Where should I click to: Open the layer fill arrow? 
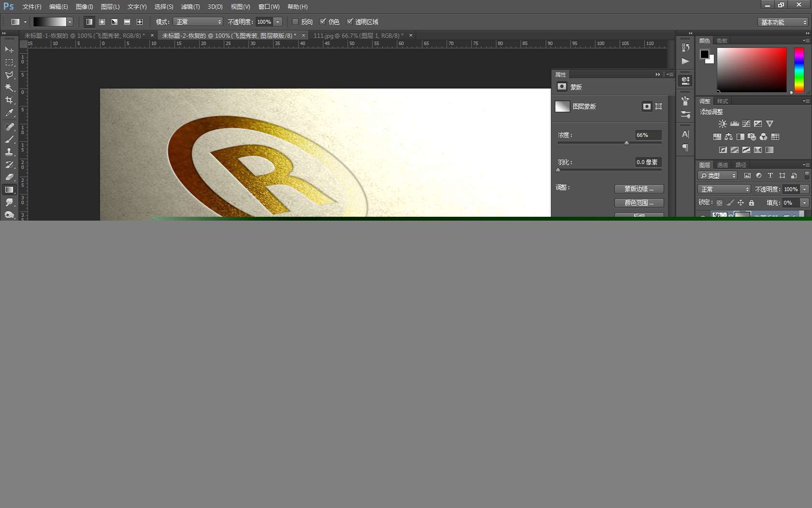point(805,203)
